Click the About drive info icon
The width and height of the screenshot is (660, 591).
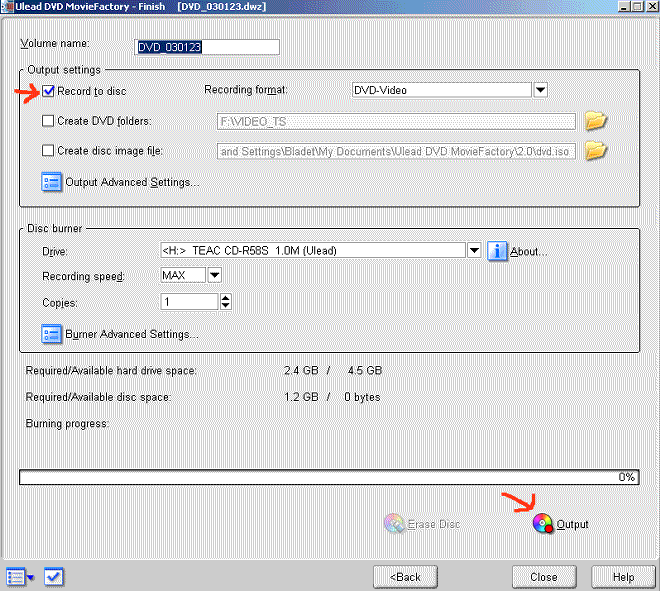(x=497, y=251)
